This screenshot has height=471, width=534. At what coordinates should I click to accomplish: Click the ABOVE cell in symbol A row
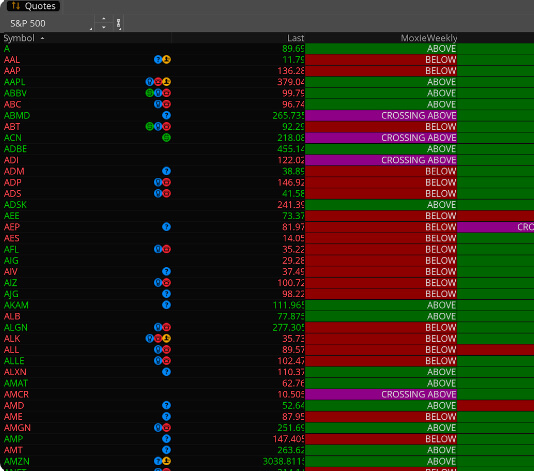pos(381,49)
